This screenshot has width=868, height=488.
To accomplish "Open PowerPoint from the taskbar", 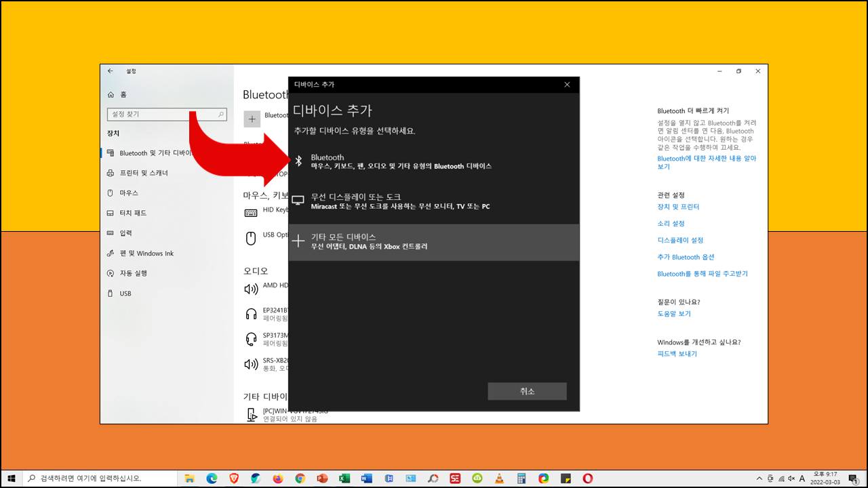I will 322,479.
